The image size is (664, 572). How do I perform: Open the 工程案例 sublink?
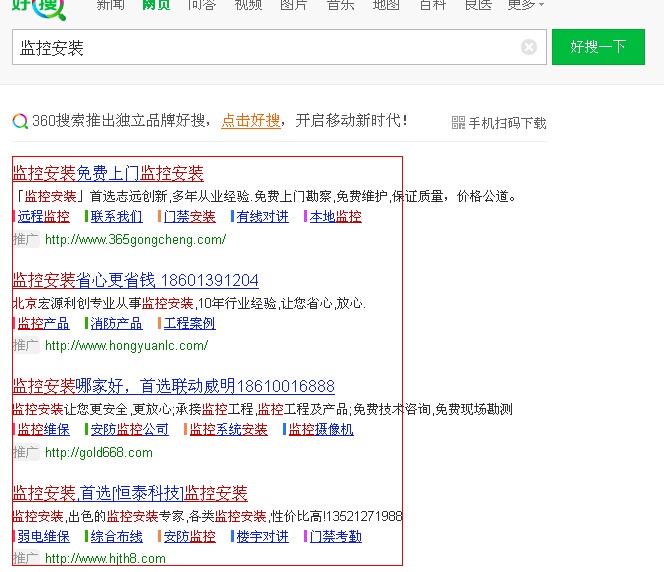click(x=189, y=323)
